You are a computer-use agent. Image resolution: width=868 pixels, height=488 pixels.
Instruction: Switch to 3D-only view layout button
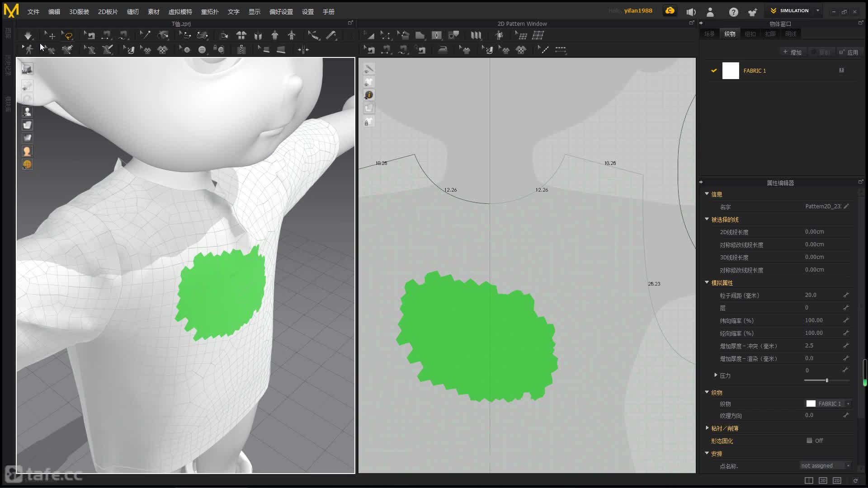click(x=823, y=480)
